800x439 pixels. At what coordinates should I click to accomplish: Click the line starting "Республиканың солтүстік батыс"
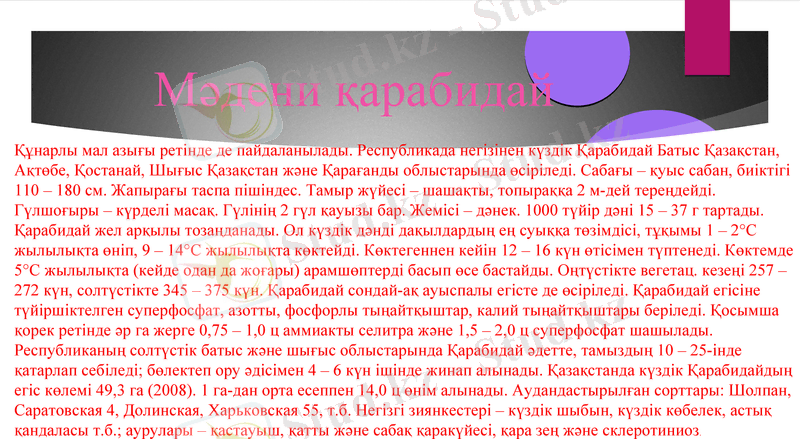[x=378, y=351]
